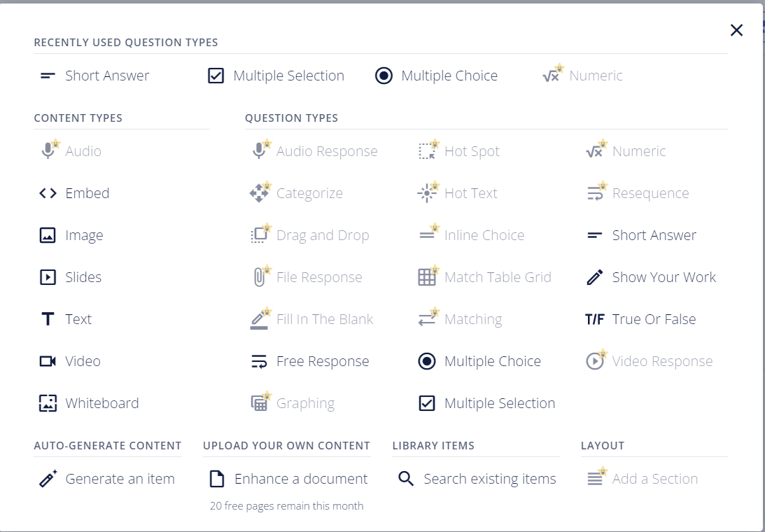Select the True Or False T/F icon
Viewport: 765px width, 532px height.
click(x=594, y=319)
